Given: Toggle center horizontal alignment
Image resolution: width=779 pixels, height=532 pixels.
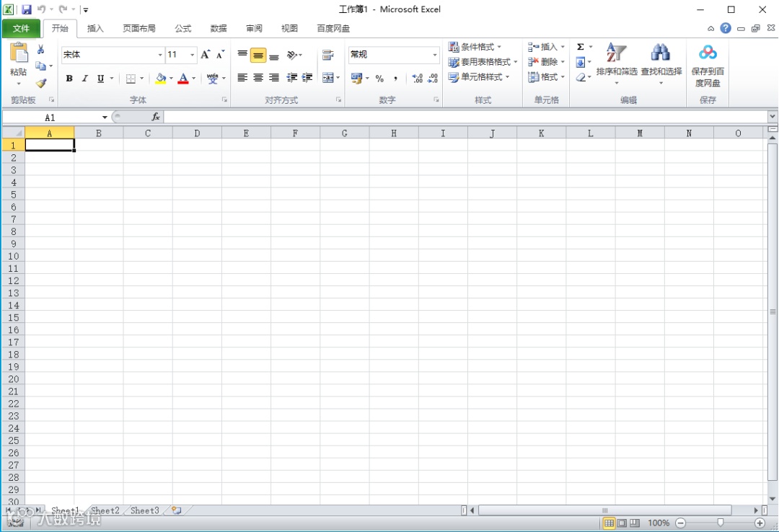Looking at the screenshot, I should pos(258,77).
